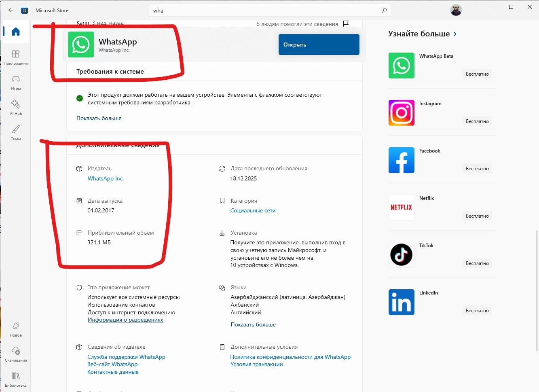Open the Приложения section in sidebar
The image size is (539, 392).
tap(16, 57)
